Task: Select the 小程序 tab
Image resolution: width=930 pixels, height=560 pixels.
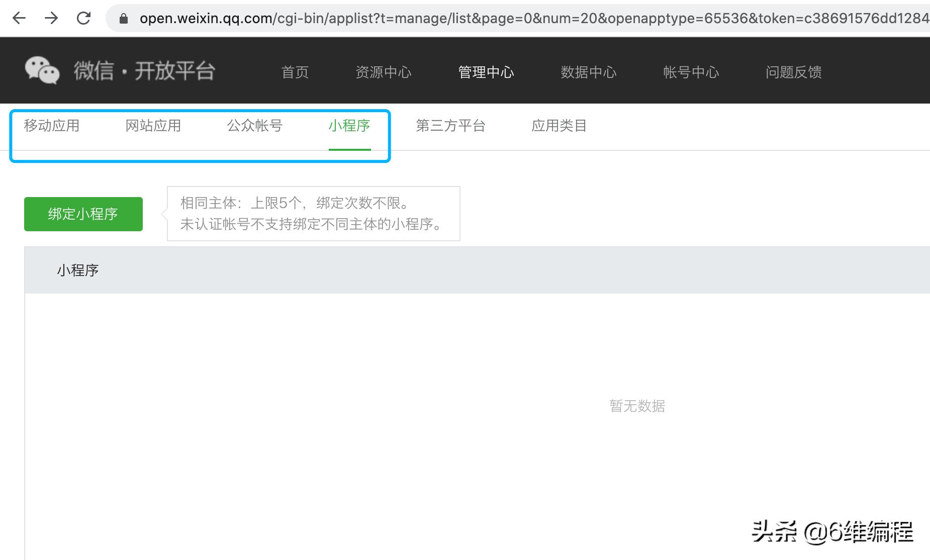Action: point(350,126)
